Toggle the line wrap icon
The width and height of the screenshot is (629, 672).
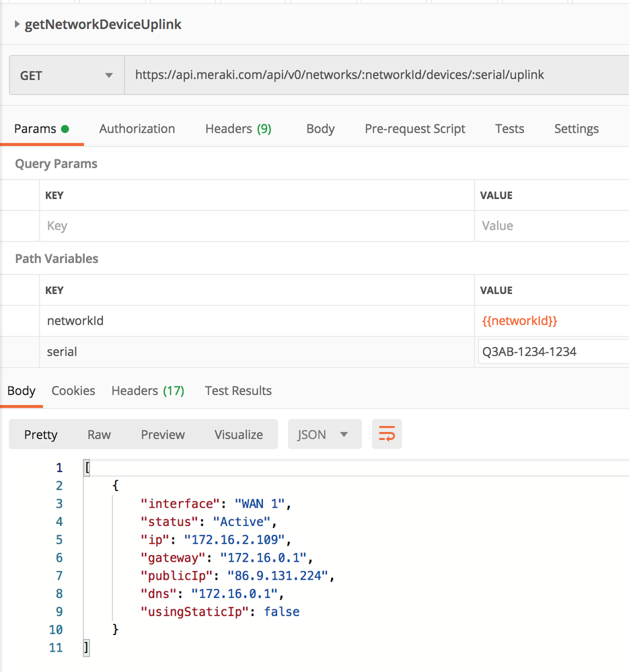point(387,435)
